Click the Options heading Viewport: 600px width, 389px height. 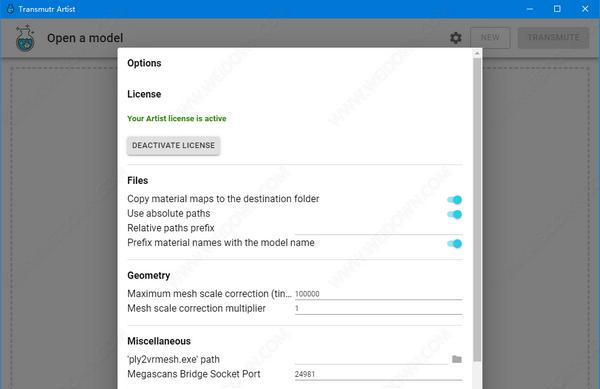coord(144,63)
